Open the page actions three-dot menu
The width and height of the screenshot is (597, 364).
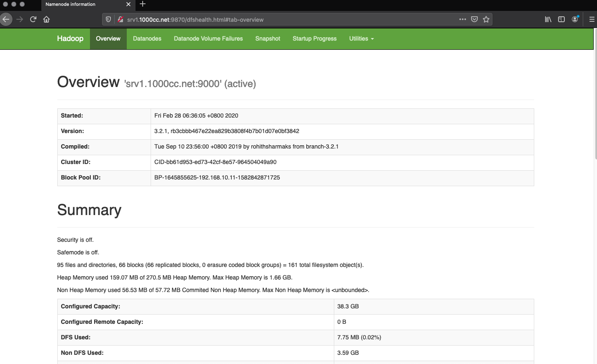pyautogui.click(x=462, y=19)
